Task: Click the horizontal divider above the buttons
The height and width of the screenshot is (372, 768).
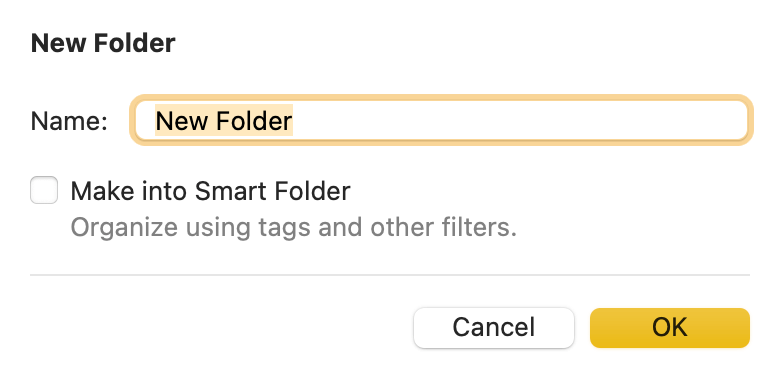Action: pos(390,275)
